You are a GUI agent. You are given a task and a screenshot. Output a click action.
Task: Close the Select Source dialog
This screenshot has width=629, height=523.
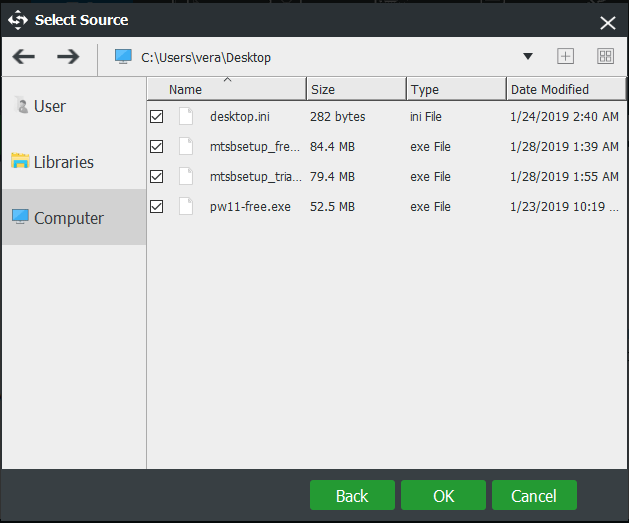[608, 23]
